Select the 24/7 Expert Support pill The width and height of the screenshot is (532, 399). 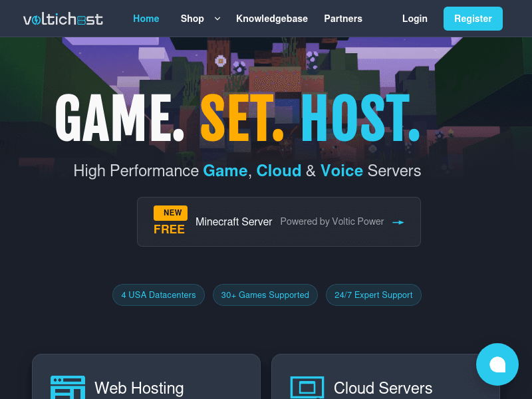(x=373, y=295)
